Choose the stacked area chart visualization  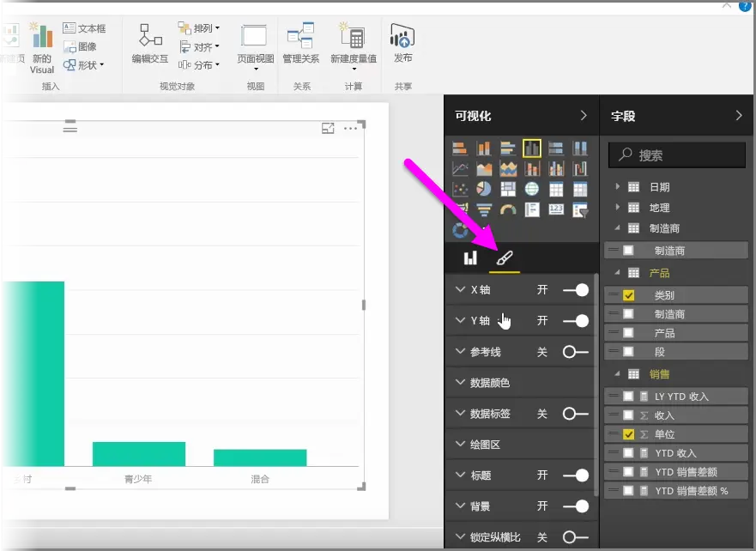[508, 169]
